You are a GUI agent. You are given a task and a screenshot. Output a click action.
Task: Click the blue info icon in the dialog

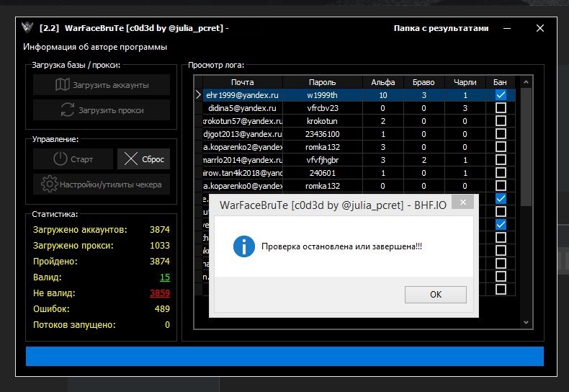click(244, 246)
